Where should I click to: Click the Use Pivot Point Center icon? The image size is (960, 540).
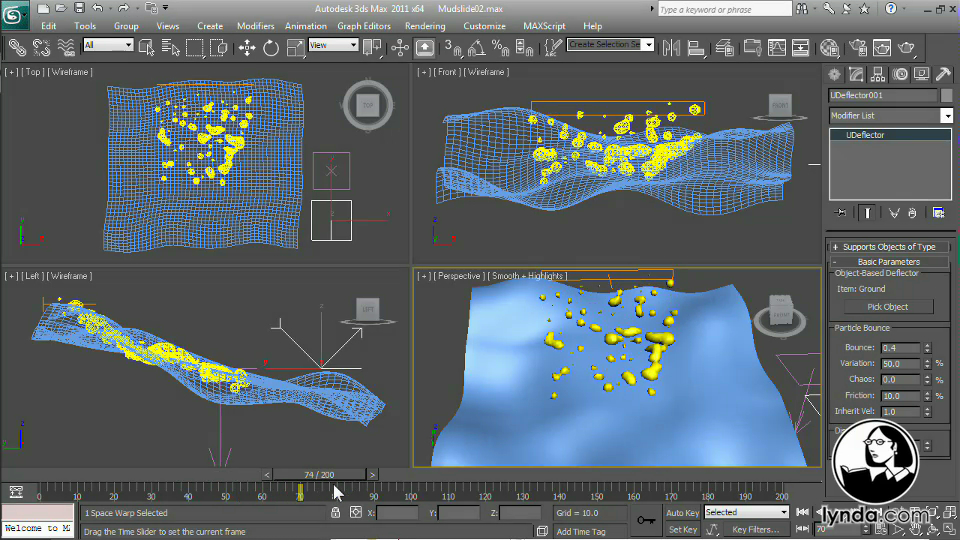[x=372, y=47]
